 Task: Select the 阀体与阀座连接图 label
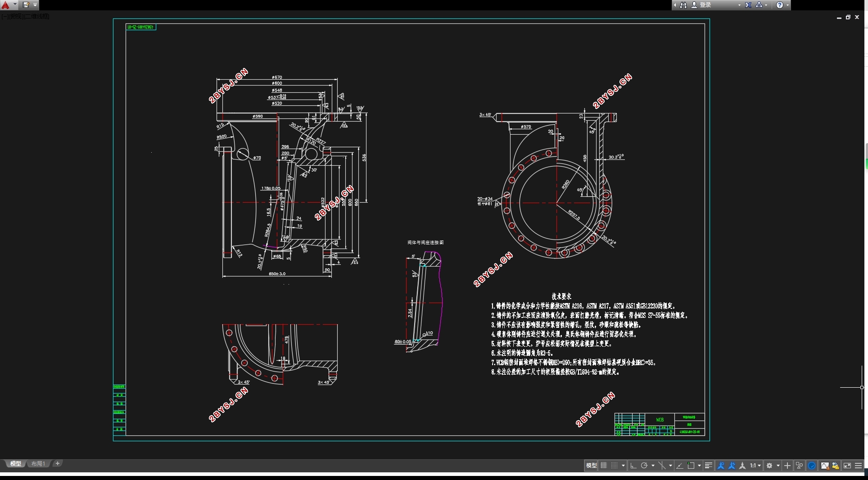pos(425,242)
